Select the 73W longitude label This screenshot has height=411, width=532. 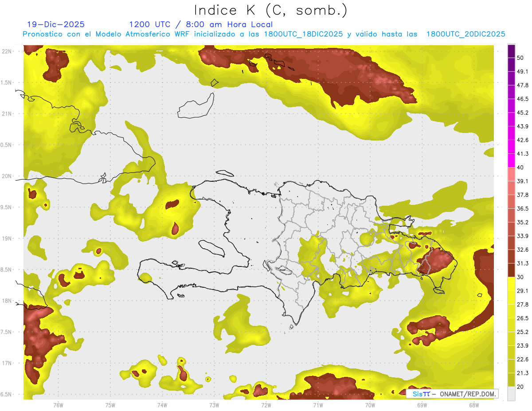coord(214,405)
